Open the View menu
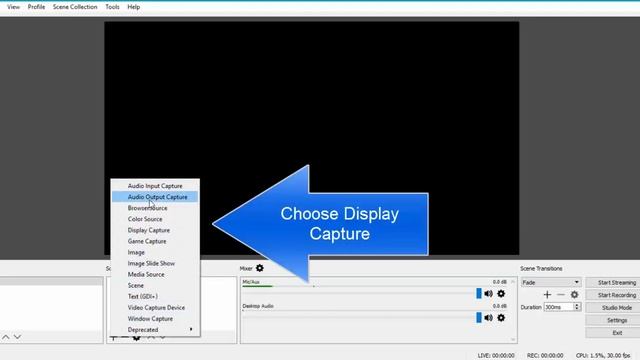Viewport: 640px width, 360px height. 13,7
